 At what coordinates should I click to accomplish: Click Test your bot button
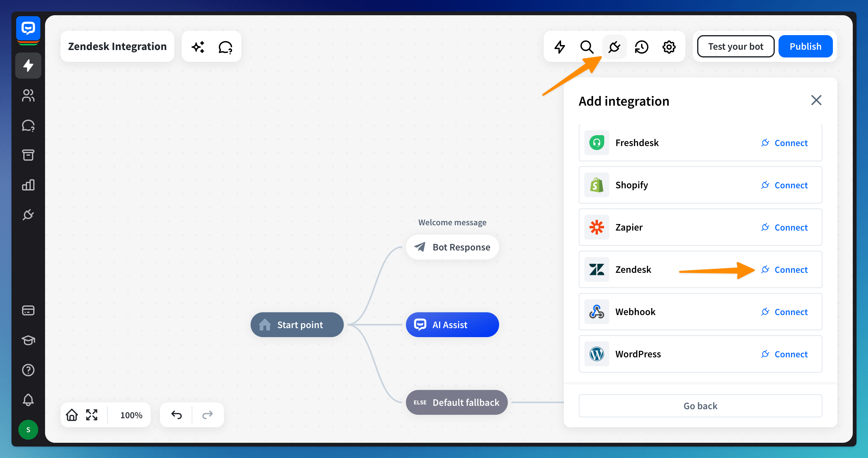[735, 47]
